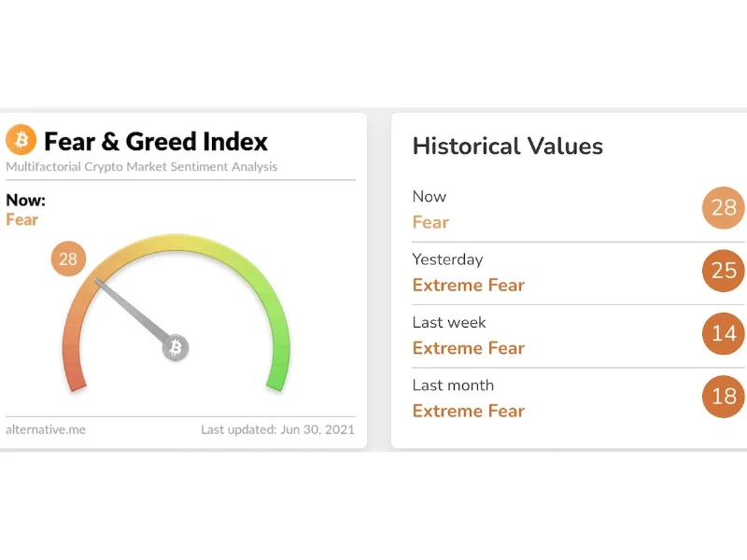The height and width of the screenshot is (560, 747).
Task: Click the Last updated Jun 30, 2021 text
Action: tap(277, 430)
